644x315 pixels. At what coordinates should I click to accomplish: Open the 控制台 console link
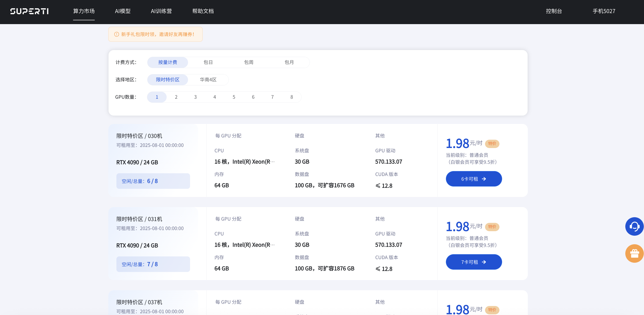click(x=554, y=11)
